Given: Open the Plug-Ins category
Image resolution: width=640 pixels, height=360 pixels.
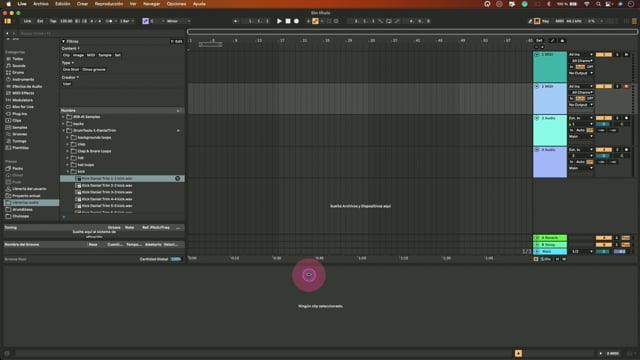Looking at the screenshot, I should (20, 113).
